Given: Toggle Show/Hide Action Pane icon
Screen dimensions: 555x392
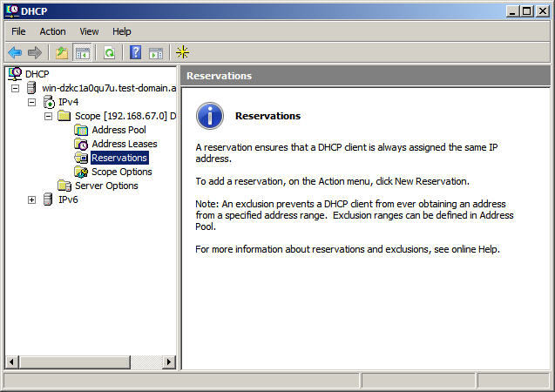Looking at the screenshot, I should 156,53.
